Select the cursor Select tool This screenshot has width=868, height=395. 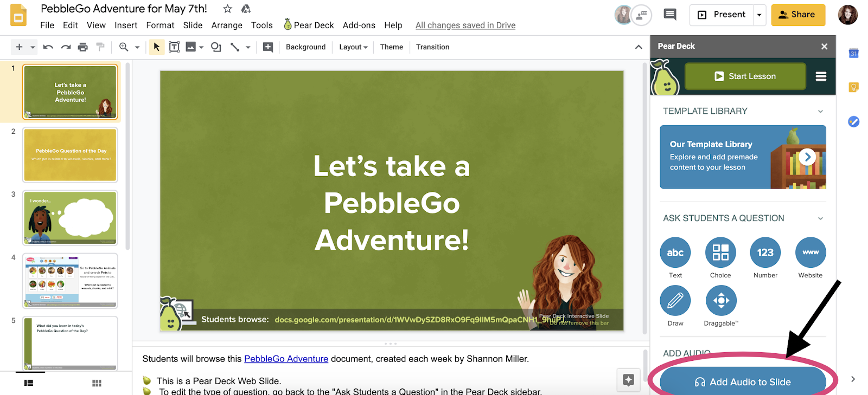point(156,47)
